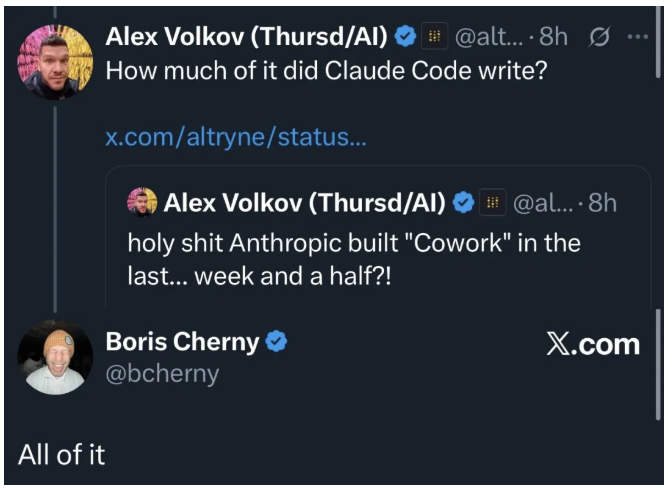Open the more options ellipsis menu
The width and height of the screenshot is (672, 488).
click(637, 37)
